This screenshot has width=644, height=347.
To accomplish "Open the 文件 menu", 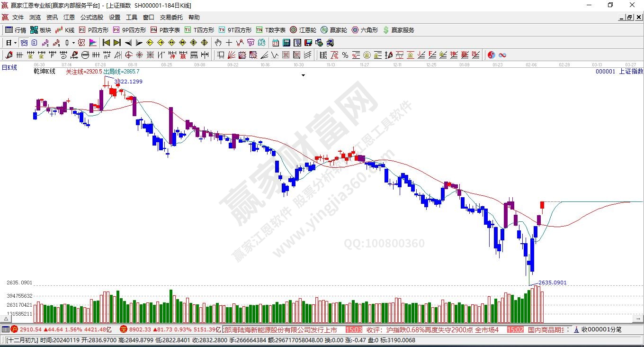I will point(18,18).
